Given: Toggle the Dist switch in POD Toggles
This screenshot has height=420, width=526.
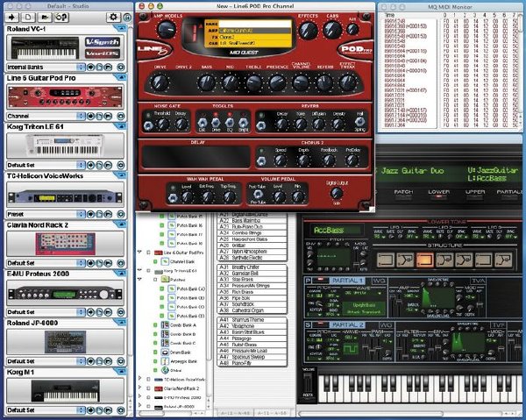Looking at the screenshot, I should click(x=202, y=124).
